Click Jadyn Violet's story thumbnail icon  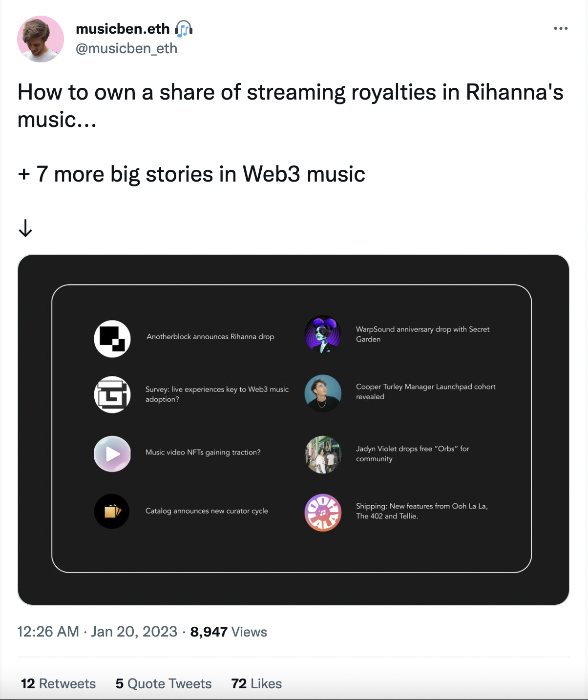click(323, 454)
